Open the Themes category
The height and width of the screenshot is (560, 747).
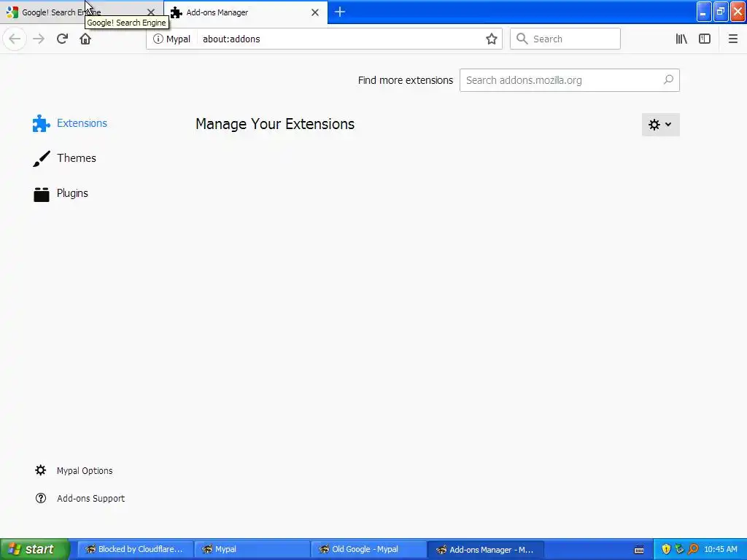click(64, 158)
